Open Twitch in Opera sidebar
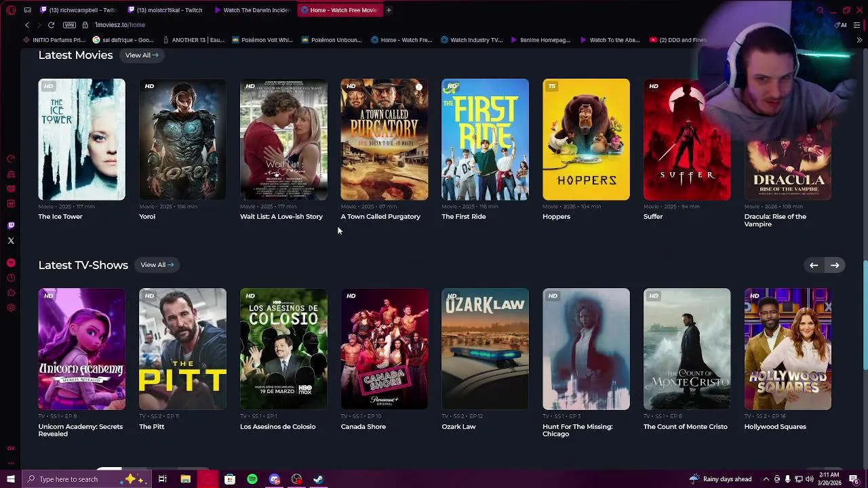The height and width of the screenshot is (488, 868). pyautogui.click(x=11, y=226)
